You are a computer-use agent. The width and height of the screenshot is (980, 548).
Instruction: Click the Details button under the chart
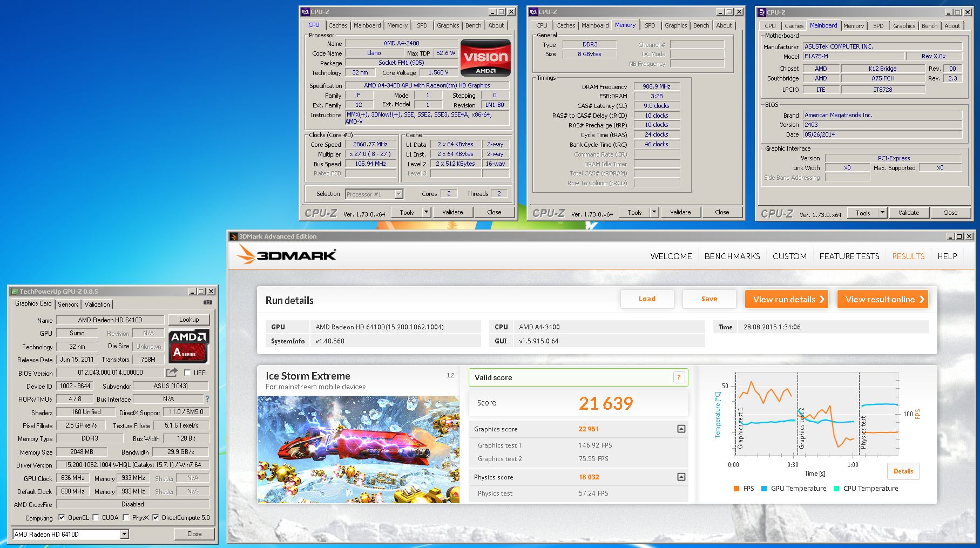(x=903, y=471)
